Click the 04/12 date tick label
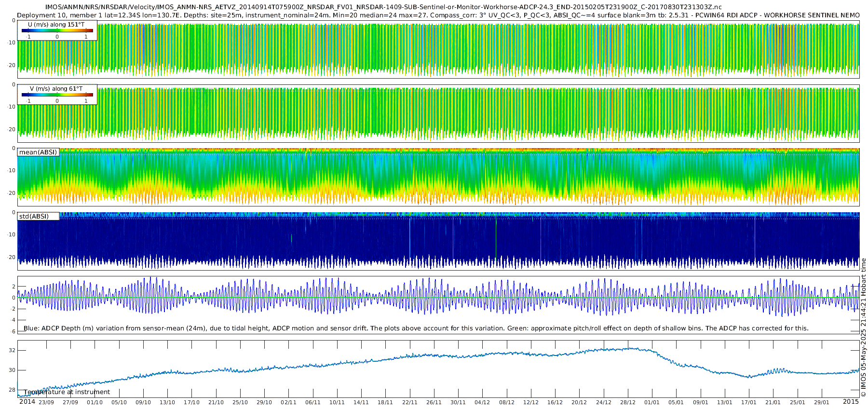868x410 pixels. pyautogui.click(x=482, y=403)
